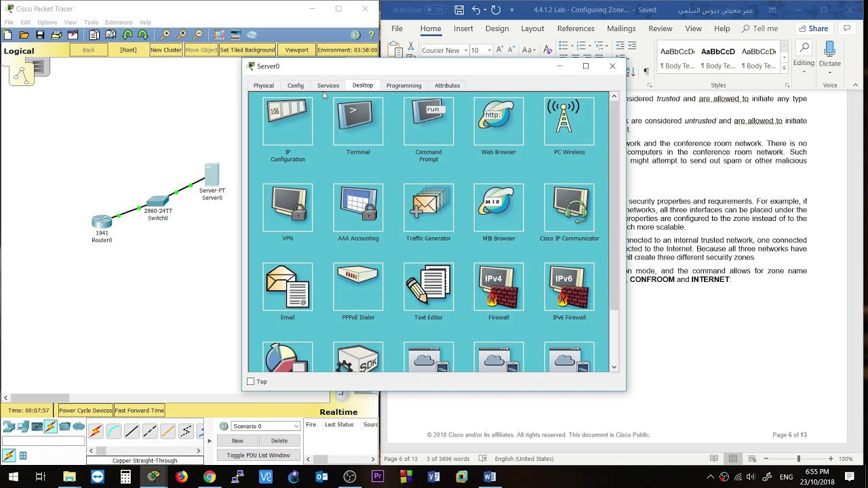Click the Fast Forward Time button

click(139, 411)
